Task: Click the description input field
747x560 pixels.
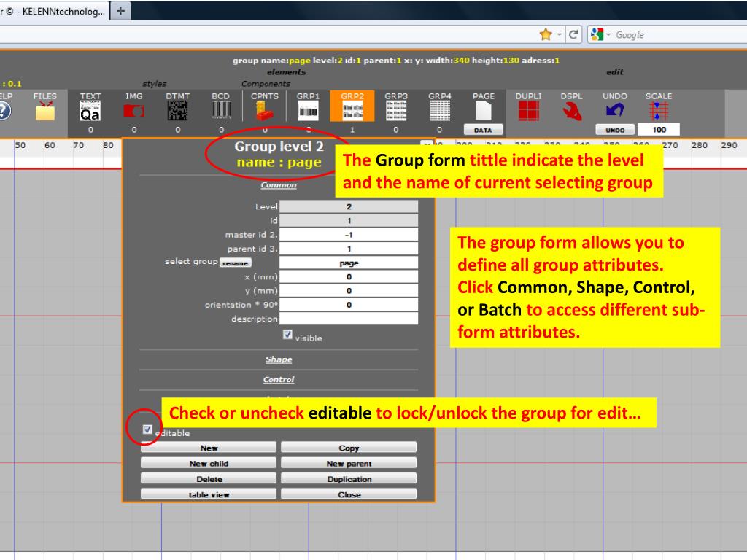Action: 349,319
